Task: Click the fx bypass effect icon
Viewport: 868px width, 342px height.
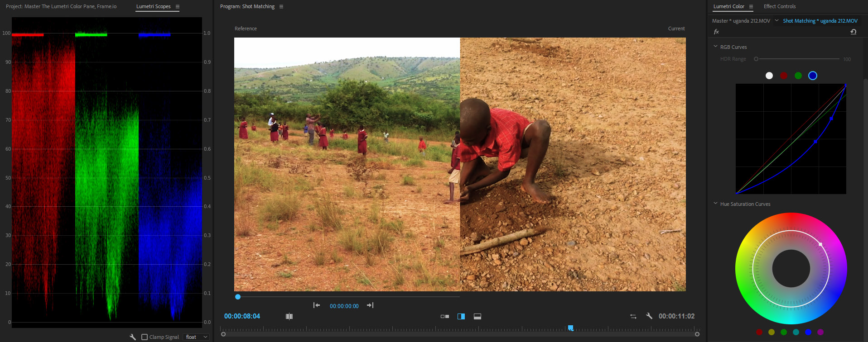Action: [716, 32]
